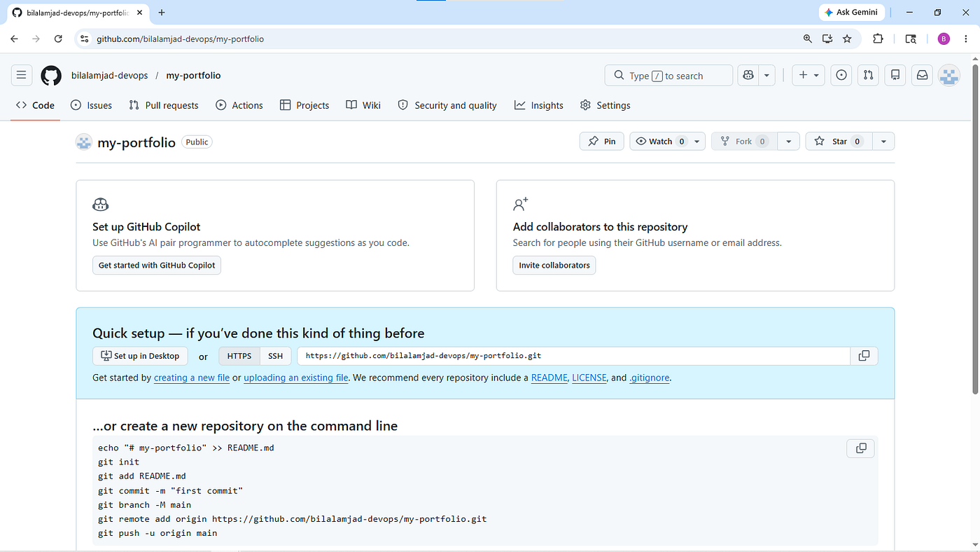Click the my-portfolio repository avatar
Viewport: 980px width, 552px height.
click(x=84, y=142)
